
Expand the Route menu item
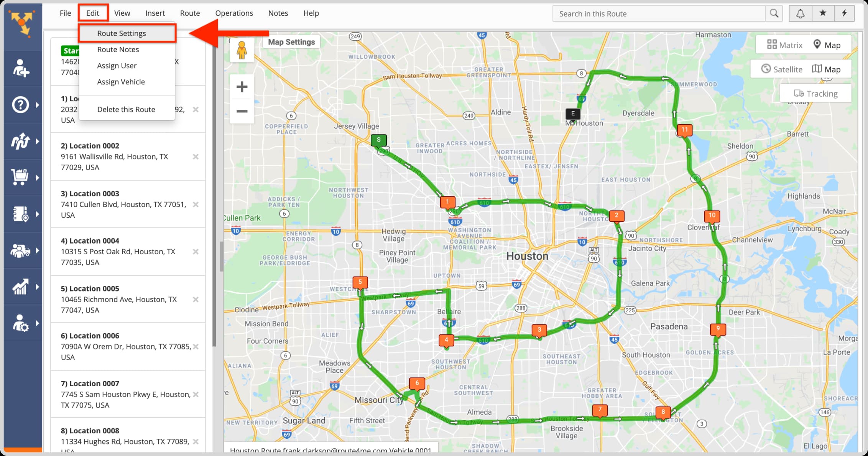(189, 13)
